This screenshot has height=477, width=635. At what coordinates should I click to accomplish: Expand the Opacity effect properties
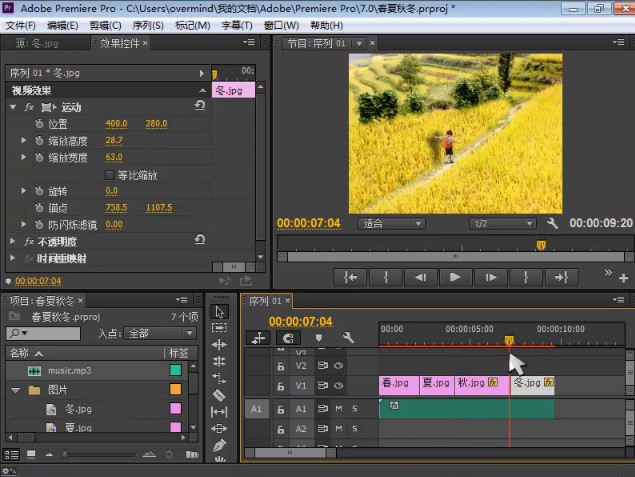[x=14, y=241]
